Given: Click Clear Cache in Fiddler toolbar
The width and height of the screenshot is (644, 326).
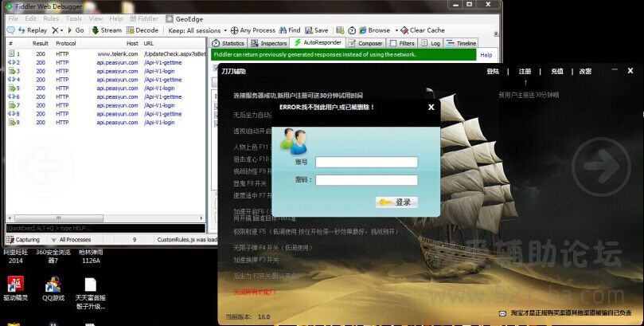Looking at the screenshot, I should (423, 30).
